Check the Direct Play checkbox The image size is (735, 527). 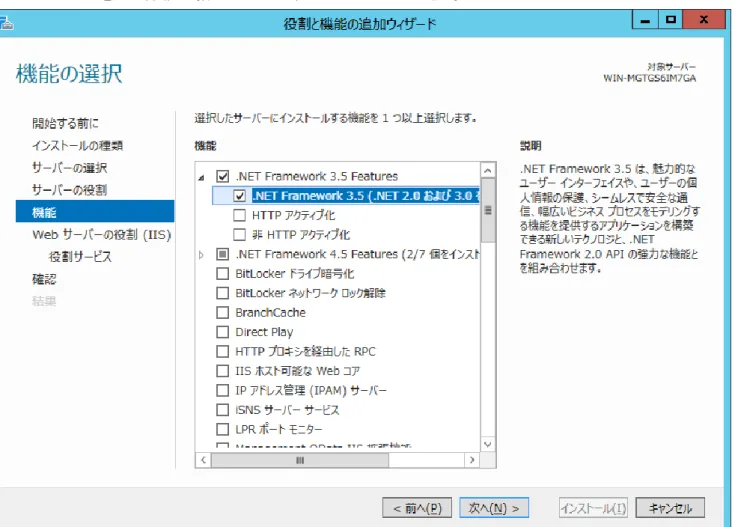point(223,332)
